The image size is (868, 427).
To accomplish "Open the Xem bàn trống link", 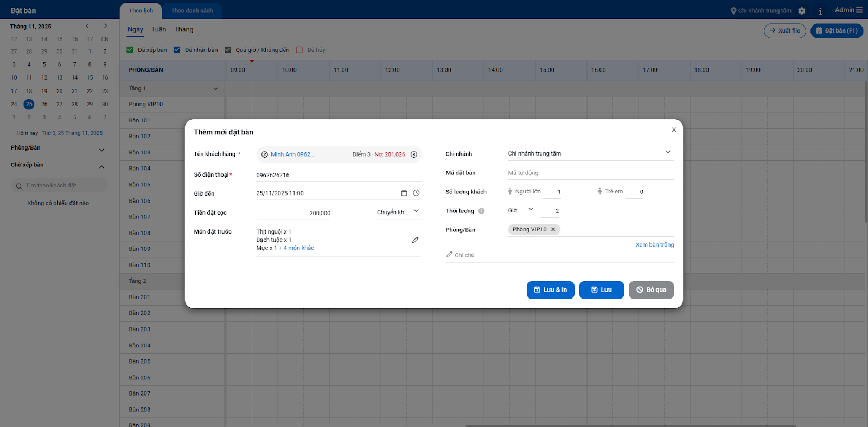I will 654,245.
